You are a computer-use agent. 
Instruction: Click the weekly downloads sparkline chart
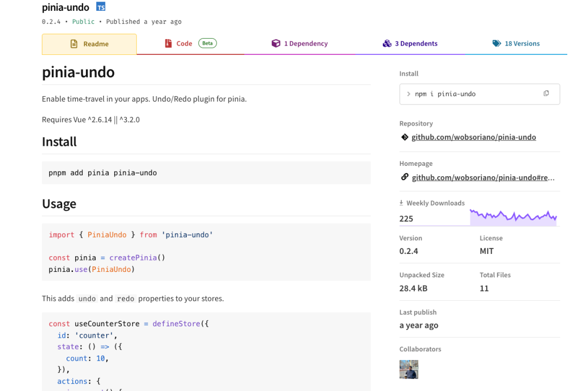513,218
